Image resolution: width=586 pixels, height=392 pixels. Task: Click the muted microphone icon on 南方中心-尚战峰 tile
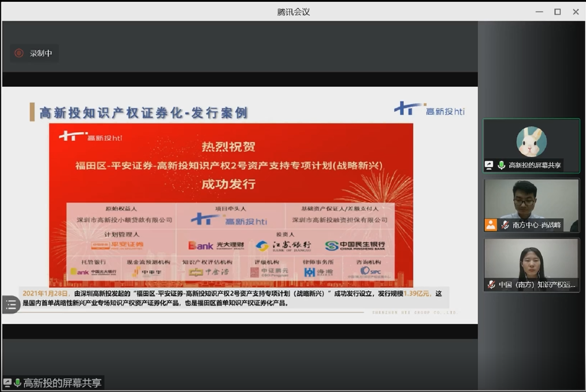click(x=505, y=225)
